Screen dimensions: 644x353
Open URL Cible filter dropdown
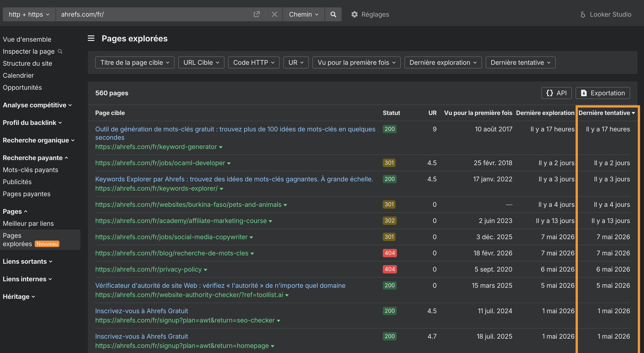click(201, 62)
